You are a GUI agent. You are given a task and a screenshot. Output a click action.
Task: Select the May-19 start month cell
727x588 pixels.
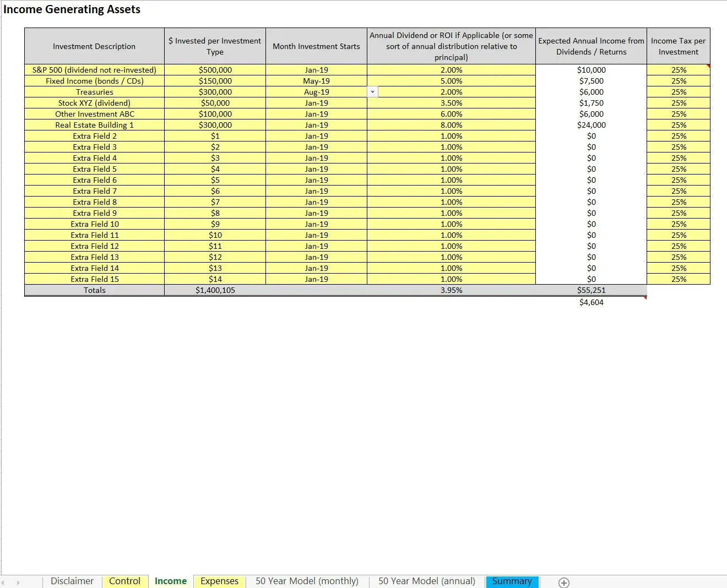(316, 81)
